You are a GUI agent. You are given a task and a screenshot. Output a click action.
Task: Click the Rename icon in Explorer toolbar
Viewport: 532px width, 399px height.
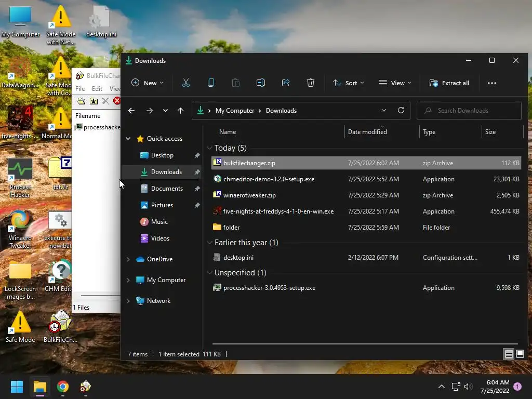(261, 83)
